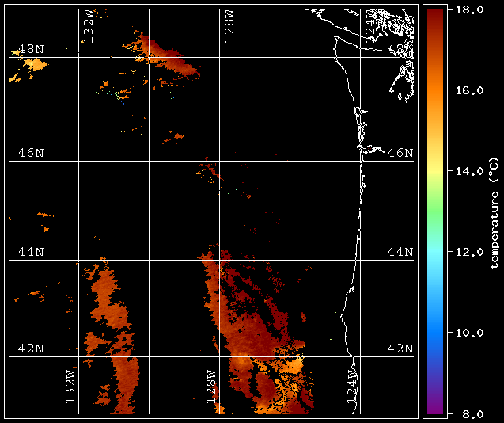Click the 12.0 tick label on the colorbar

(x=466, y=252)
